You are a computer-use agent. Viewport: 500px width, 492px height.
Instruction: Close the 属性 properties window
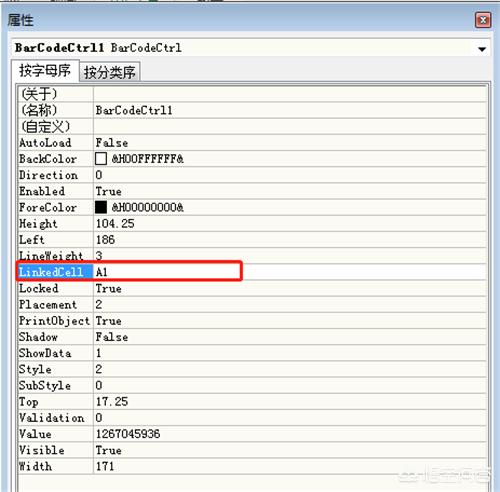pyautogui.click(x=483, y=20)
